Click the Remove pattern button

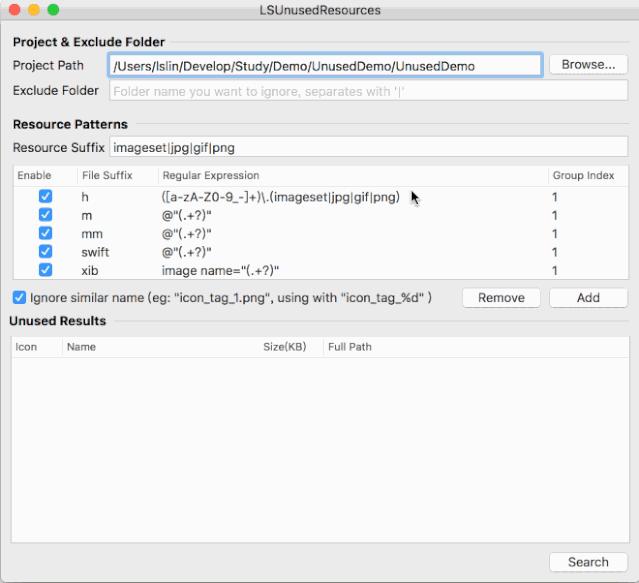501,298
